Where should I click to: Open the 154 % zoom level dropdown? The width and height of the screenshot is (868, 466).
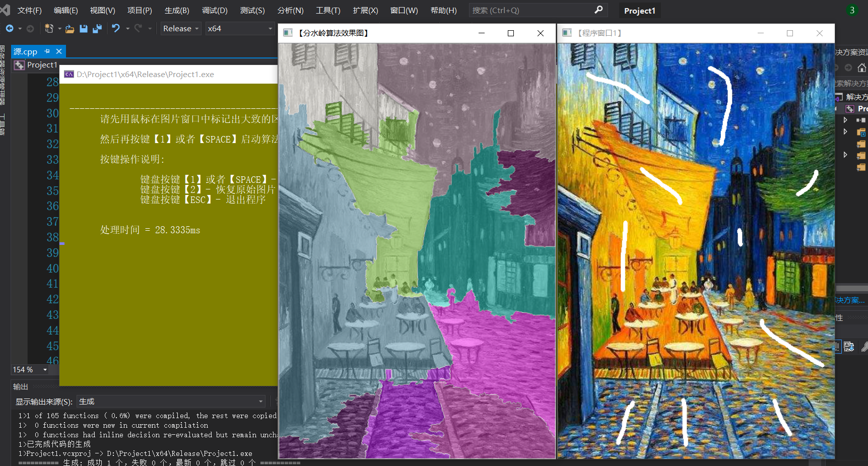tap(30, 370)
